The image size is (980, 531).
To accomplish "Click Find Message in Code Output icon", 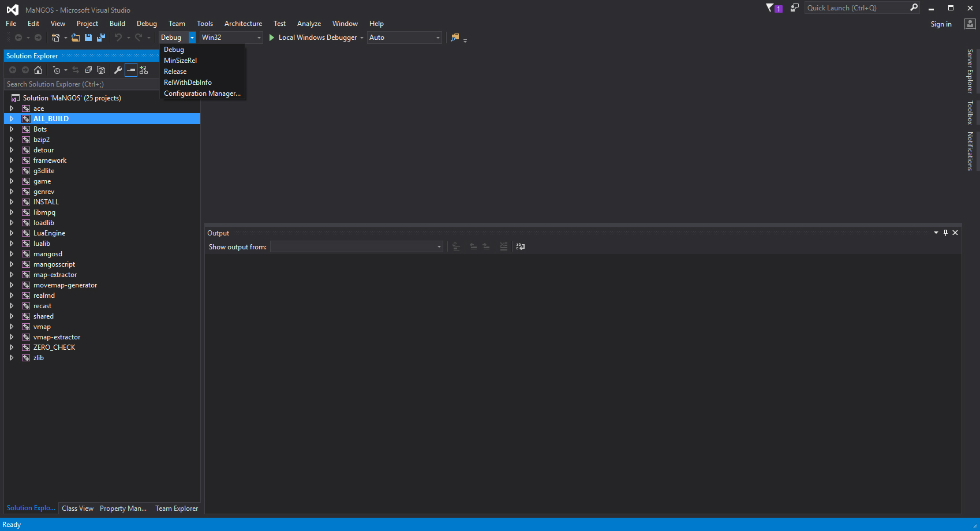I will (456, 246).
